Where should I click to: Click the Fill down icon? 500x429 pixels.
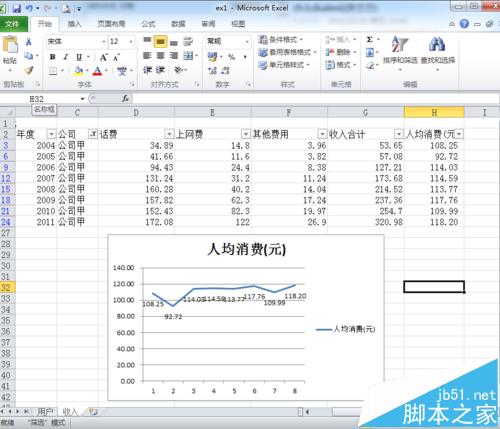(x=370, y=53)
